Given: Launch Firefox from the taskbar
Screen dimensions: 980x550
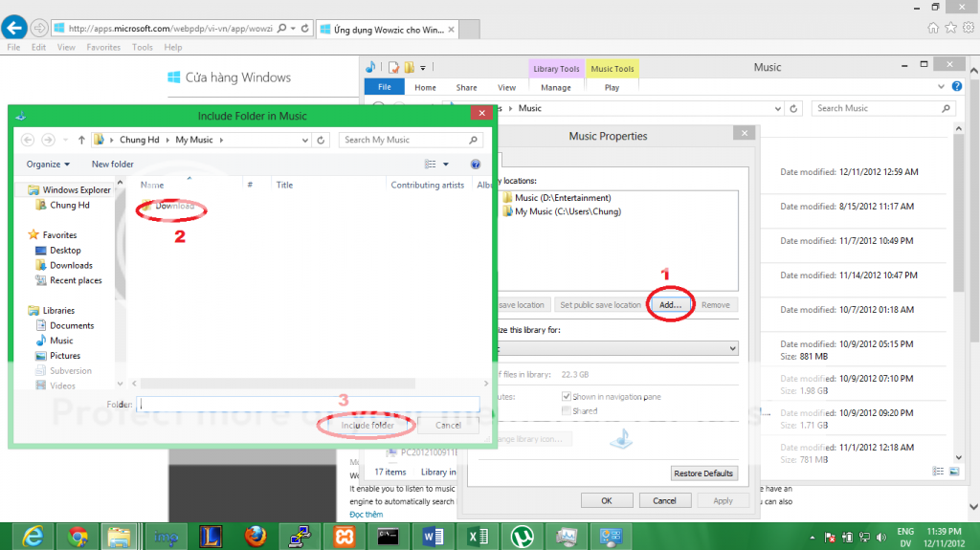Looking at the screenshot, I should tap(255, 536).
